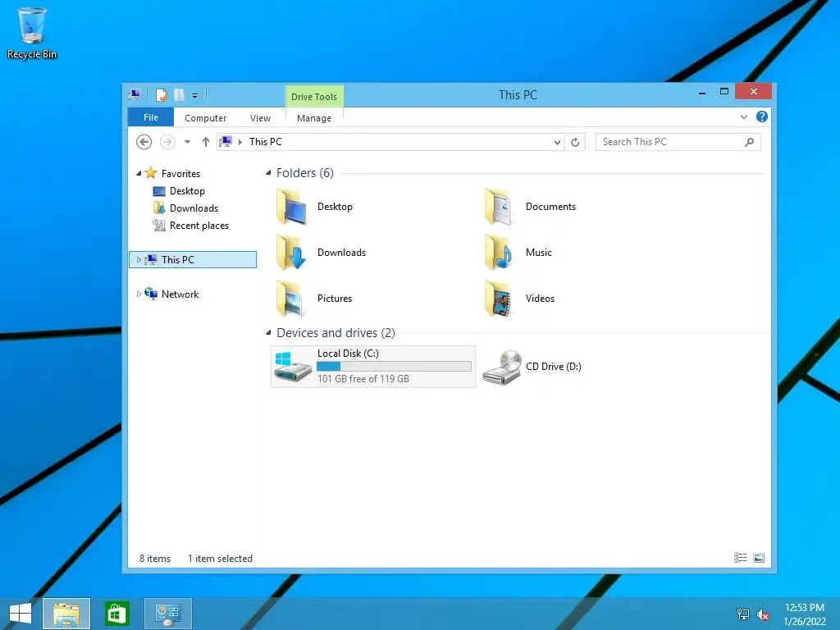Select Desktop under Favorites
The height and width of the screenshot is (630, 840).
(187, 190)
